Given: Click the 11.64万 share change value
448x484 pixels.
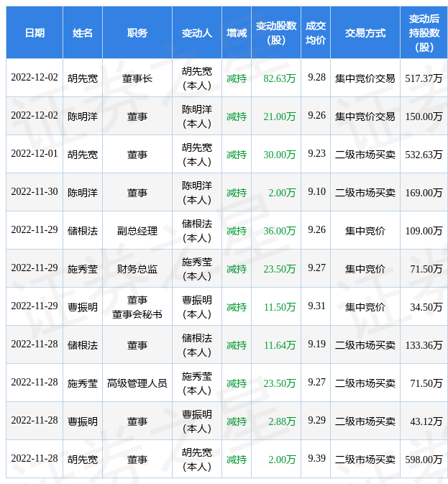Looking at the screenshot, I should 280,345.
